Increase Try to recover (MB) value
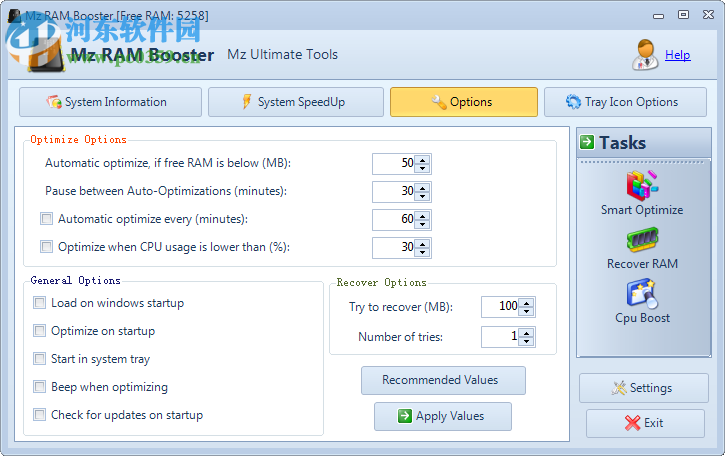This screenshot has height=456, width=725. pos(527,303)
